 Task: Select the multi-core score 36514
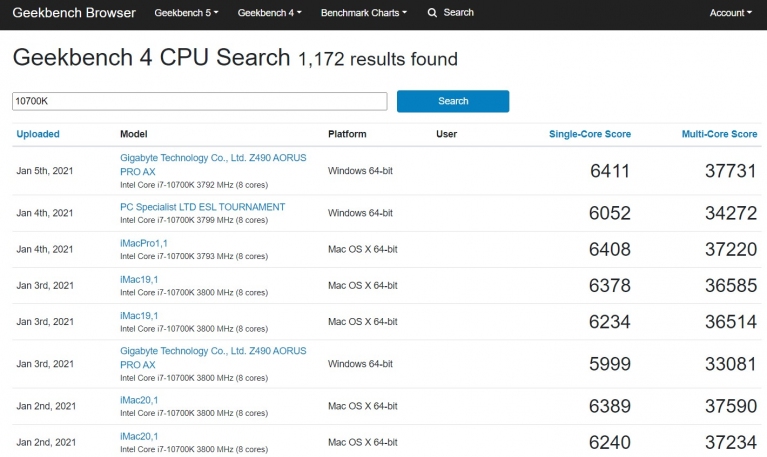[x=731, y=321]
